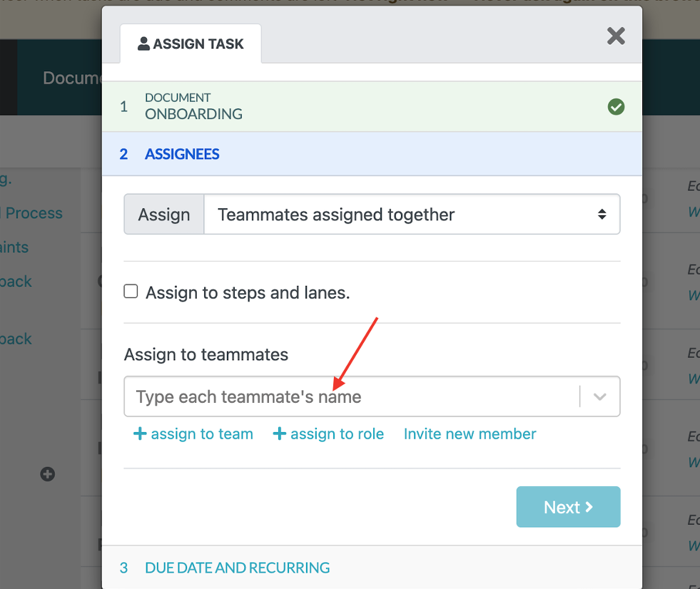Viewport: 700px width, 589px height.
Task: Enable Assign to steps and lanes checkbox
Action: pos(131,292)
